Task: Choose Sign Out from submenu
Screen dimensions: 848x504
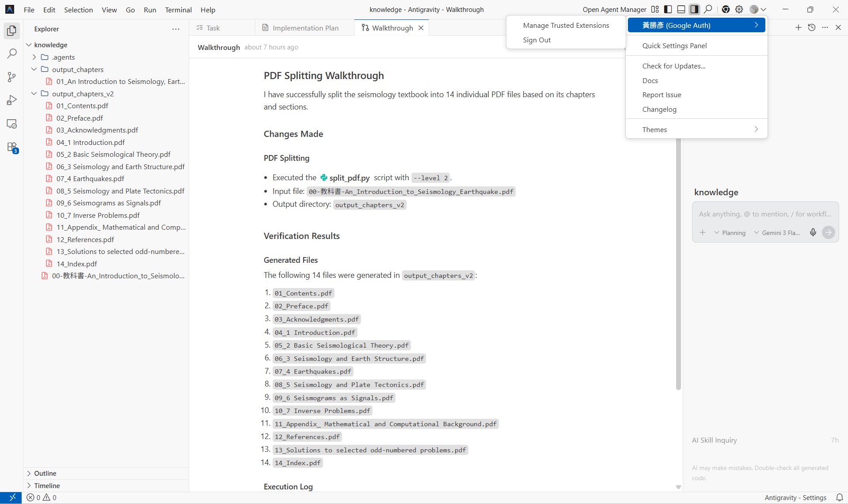Action: pos(566,40)
